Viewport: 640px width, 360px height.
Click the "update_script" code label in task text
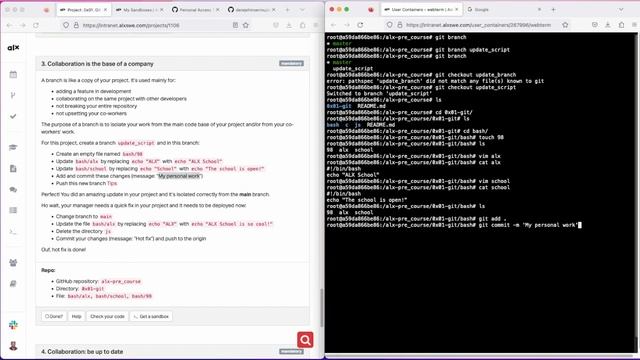coord(136,143)
